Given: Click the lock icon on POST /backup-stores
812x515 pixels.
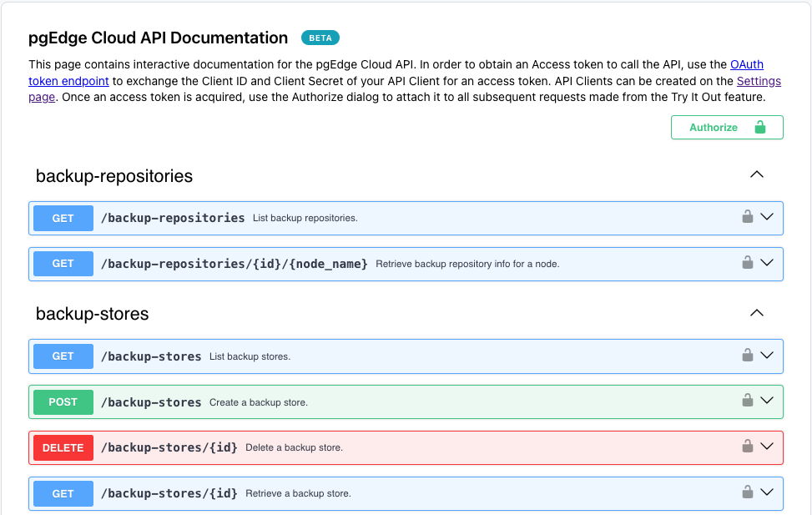Looking at the screenshot, I should point(748,401).
